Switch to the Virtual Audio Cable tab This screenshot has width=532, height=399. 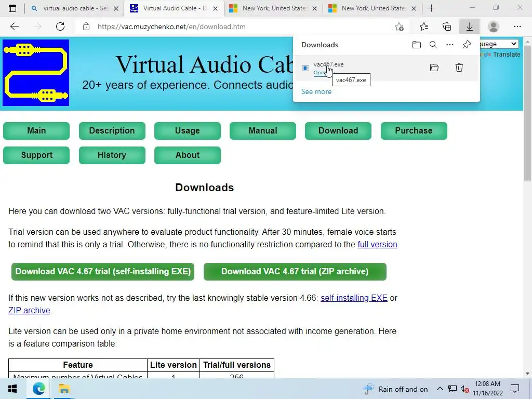pos(175,8)
